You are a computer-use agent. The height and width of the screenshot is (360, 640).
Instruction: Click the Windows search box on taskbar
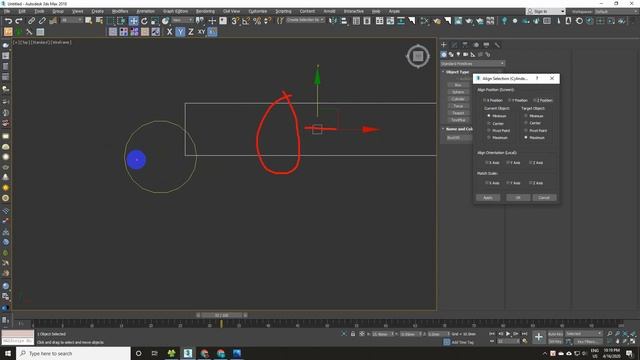point(73,353)
